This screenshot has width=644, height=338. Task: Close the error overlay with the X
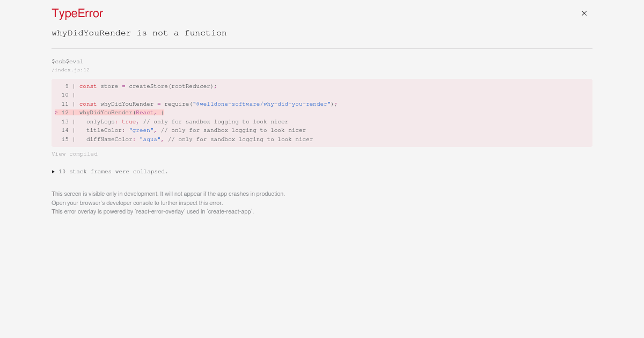[584, 13]
